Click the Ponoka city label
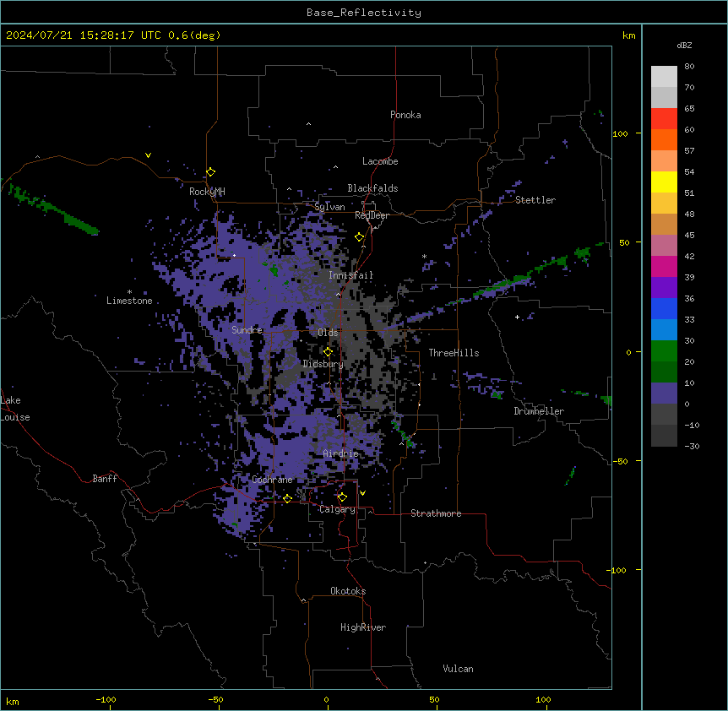Image resolution: width=728 pixels, height=711 pixels. 405,115
